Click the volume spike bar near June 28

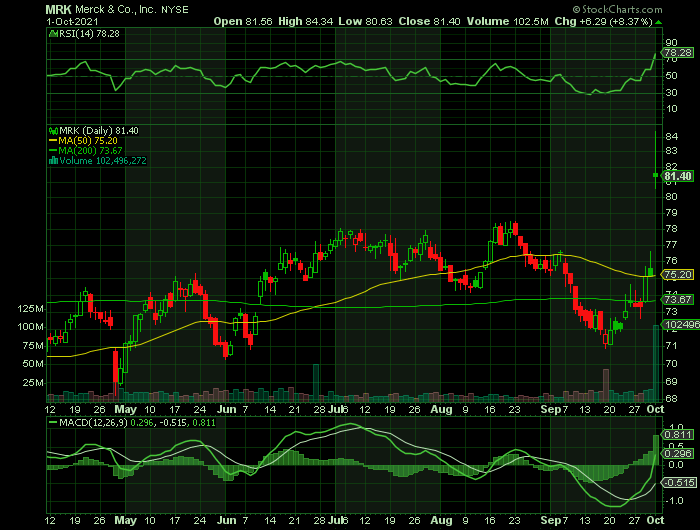tap(316, 383)
